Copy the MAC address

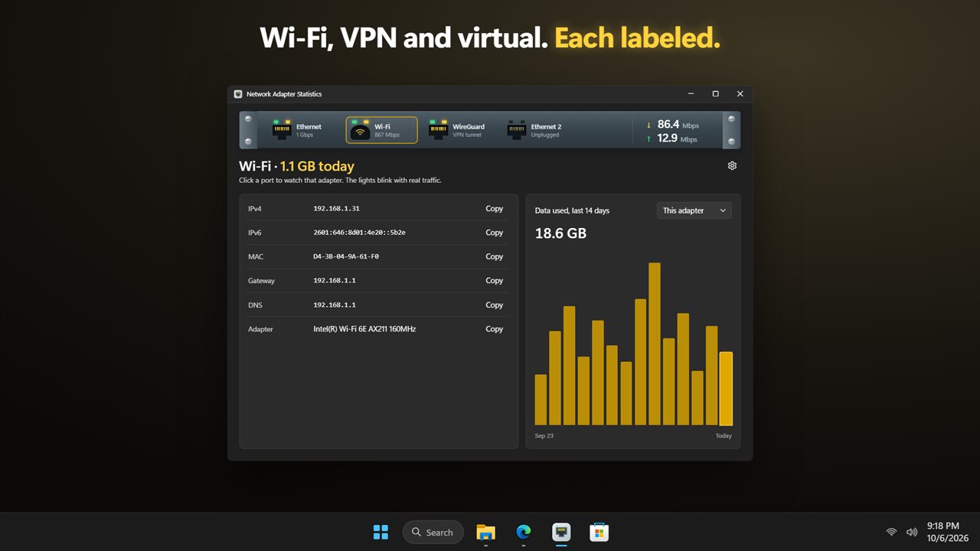pos(495,256)
